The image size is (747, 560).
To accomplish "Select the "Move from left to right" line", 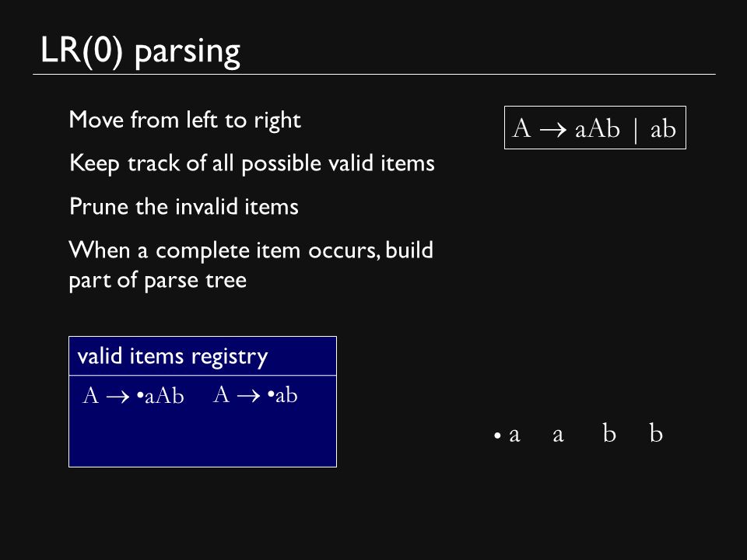I will (185, 120).
